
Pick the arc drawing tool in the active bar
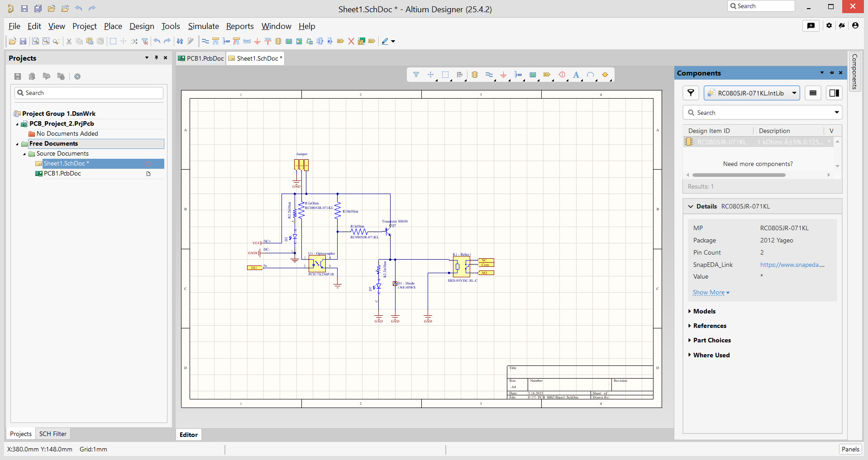point(591,75)
